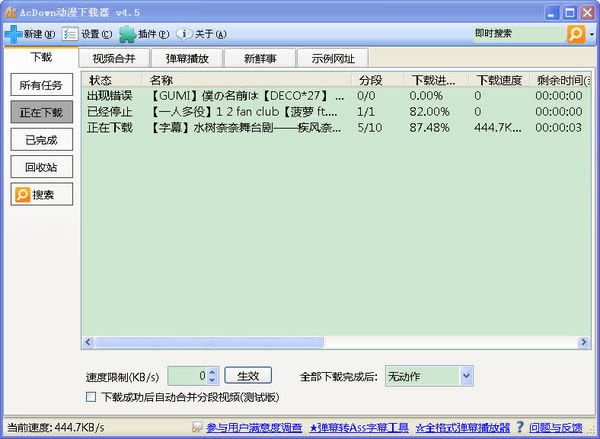Click the scrollbar right arrow
600x439 pixels.
click(x=584, y=342)
